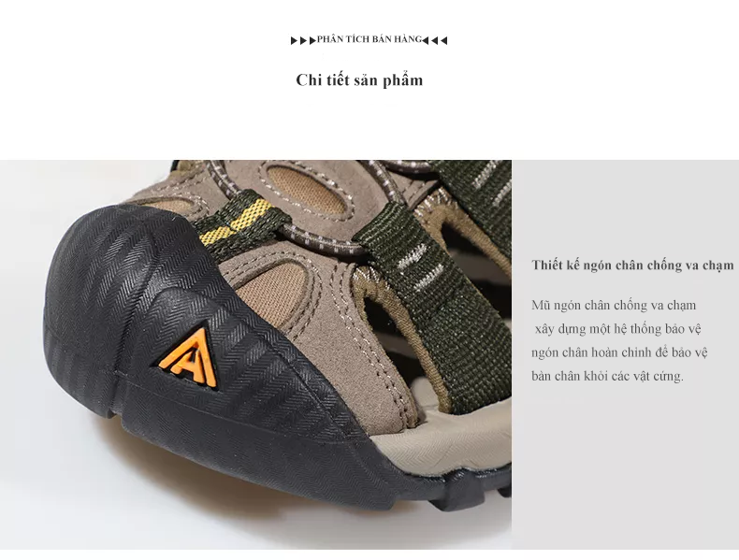The height and width of the screenshot is (560, 739).
Task: Click the text xây dựng một hệ thống bảo vệ
Action: (x=618, y=329)
